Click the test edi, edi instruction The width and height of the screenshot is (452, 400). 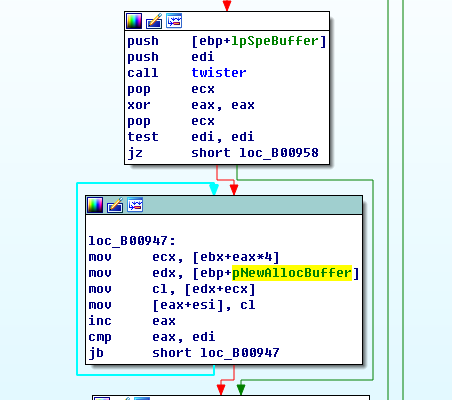(x=191, y=137)
